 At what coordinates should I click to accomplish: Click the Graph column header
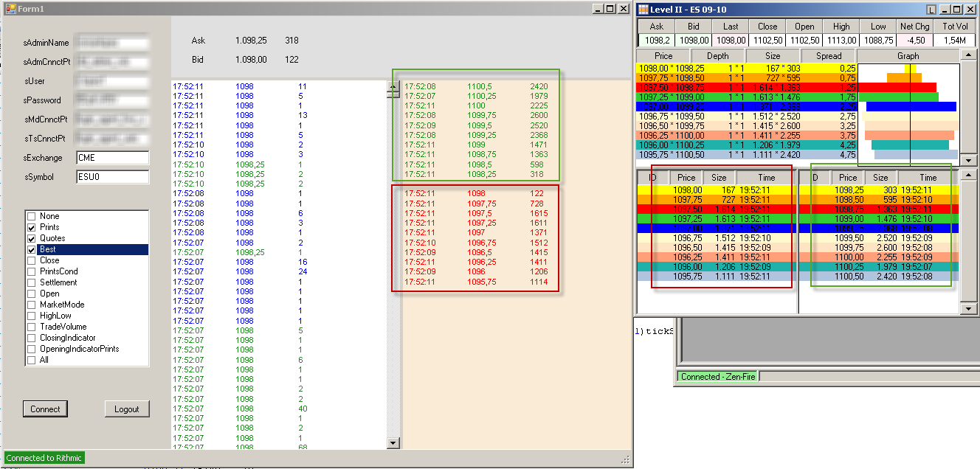pyautogui.click(x=908, y=56)
